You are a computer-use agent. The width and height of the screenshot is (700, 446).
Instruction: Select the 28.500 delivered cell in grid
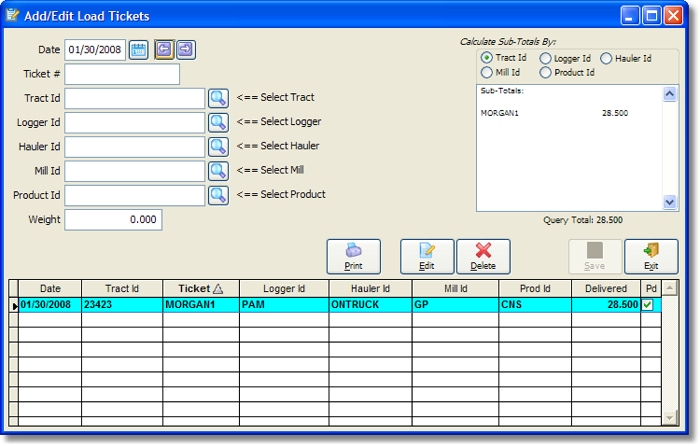tap(606, 304)
